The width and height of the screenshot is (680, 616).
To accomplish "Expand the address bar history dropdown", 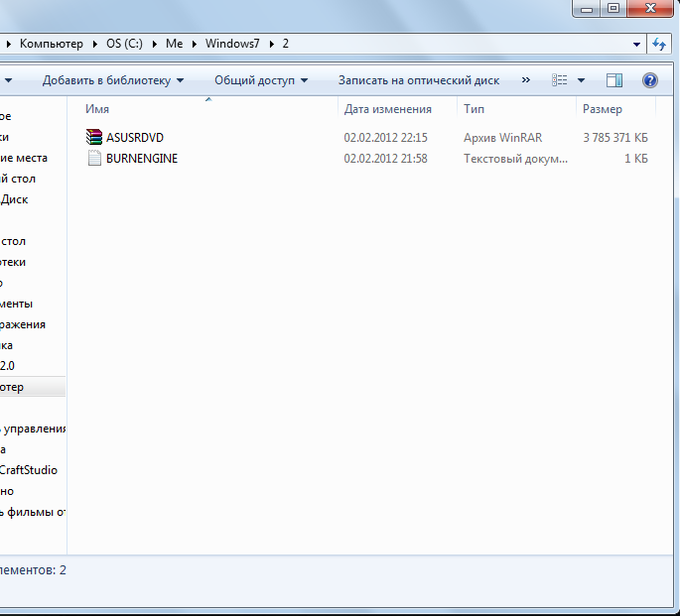I will click(x=636, y=45).
